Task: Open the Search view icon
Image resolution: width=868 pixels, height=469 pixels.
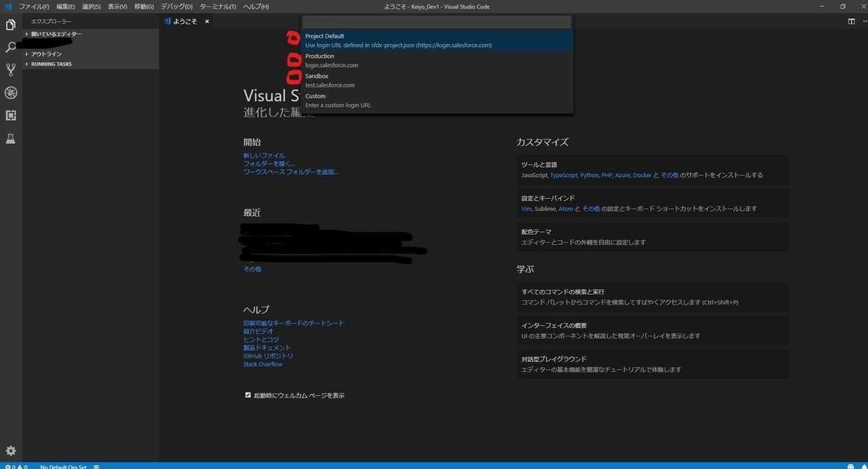Action: point(11,47)
